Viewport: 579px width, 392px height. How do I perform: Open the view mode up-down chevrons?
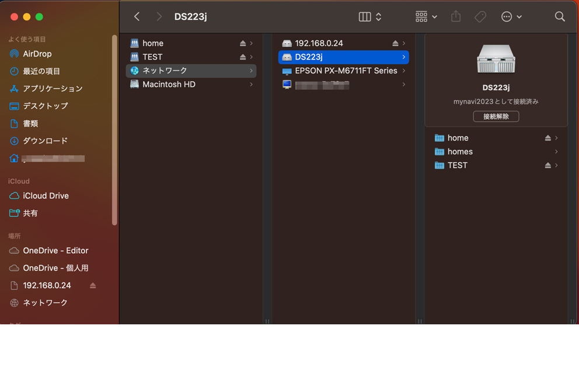tap(378, 16)
